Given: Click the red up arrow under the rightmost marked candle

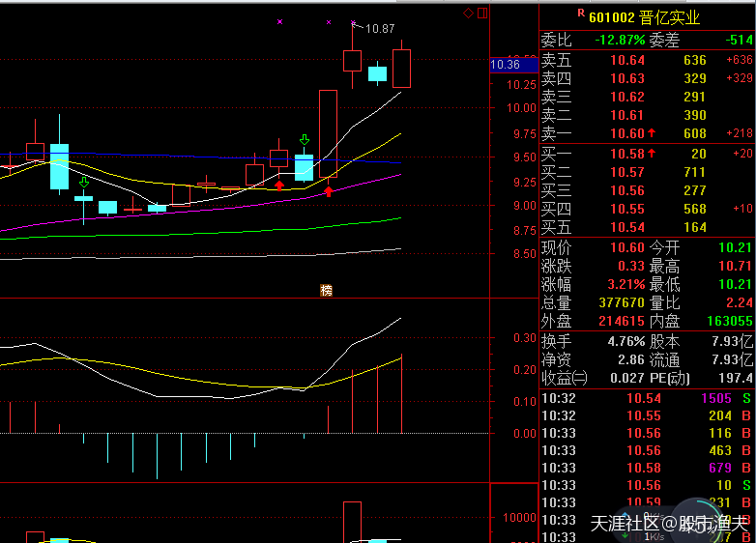Looking at the screenshot, I should click(329, 191).
